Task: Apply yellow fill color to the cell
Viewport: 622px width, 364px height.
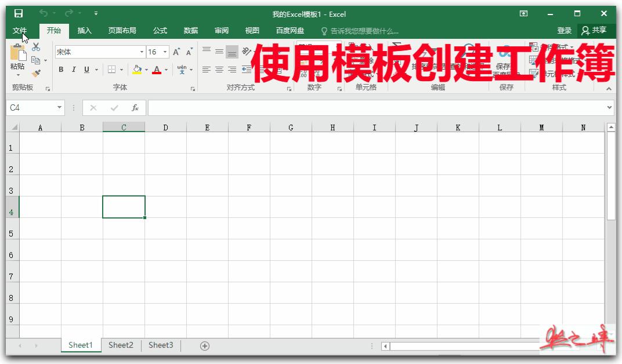Action: (x=136, y=70)
